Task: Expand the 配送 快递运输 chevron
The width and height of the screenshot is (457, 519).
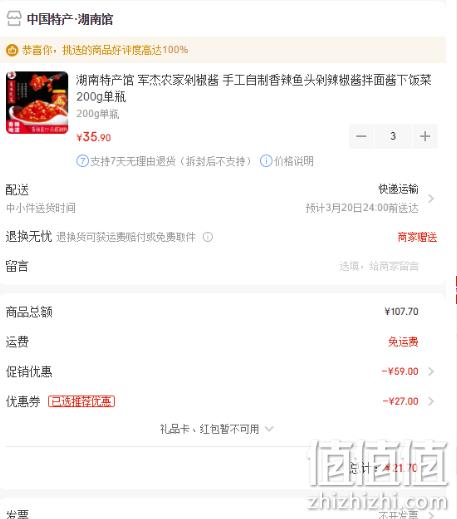Action: coord(431,199)
